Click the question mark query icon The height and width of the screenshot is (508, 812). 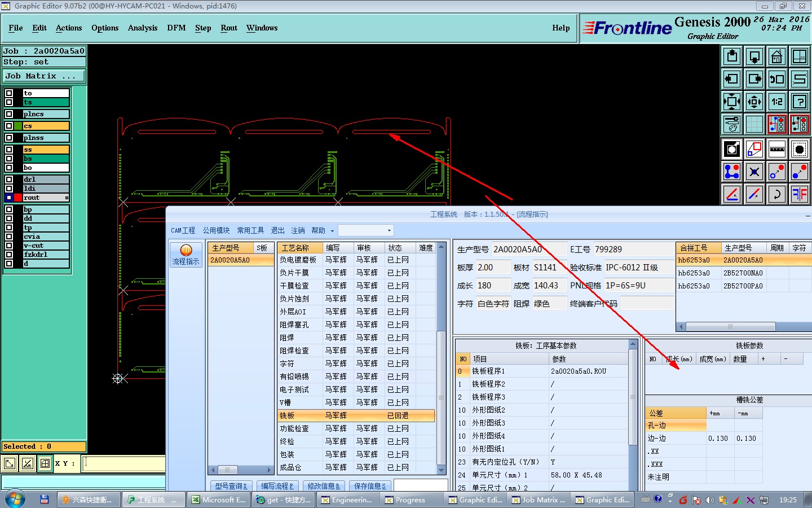(800, 102)
